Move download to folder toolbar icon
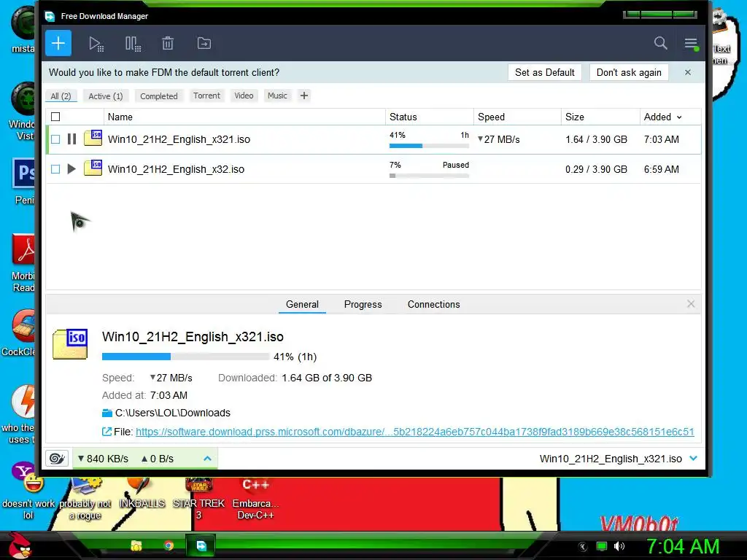 [204, 43]
